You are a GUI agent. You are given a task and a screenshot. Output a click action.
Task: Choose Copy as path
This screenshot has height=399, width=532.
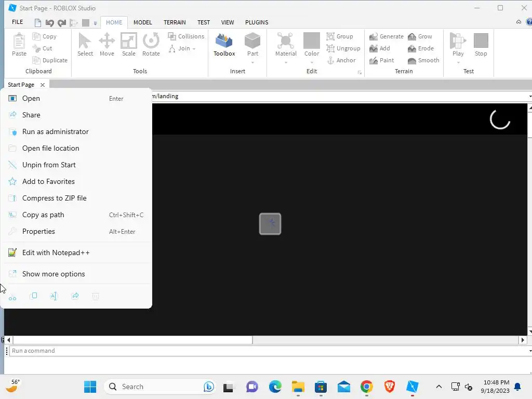76,215
